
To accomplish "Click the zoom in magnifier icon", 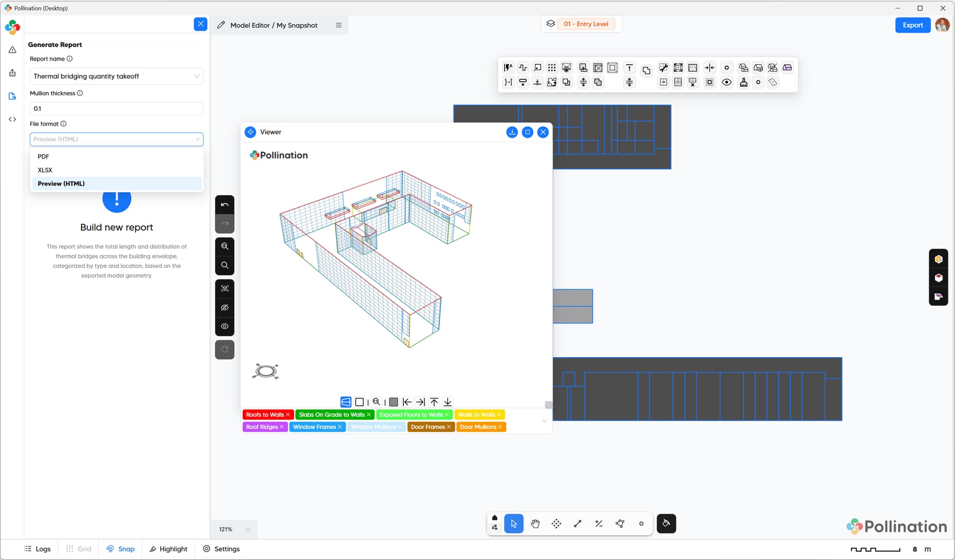I will 225,246.
